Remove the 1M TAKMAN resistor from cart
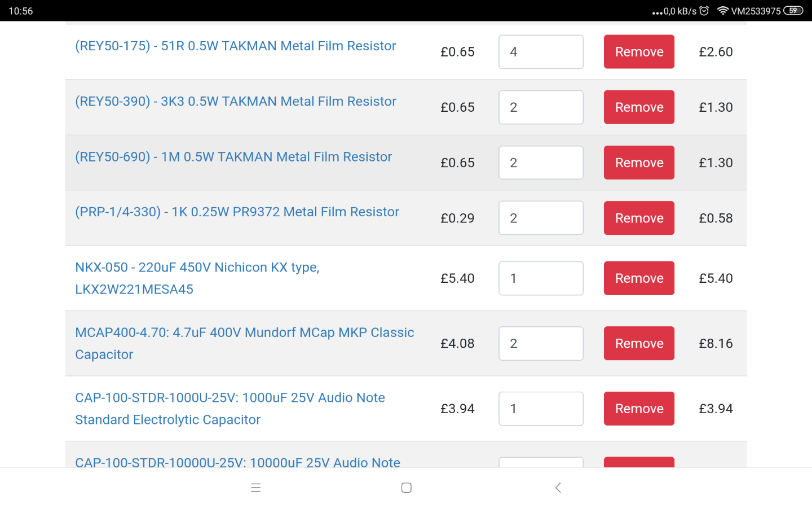Viewport: 812px width, 508px height. pyautogui.click(x=639, y=163)
